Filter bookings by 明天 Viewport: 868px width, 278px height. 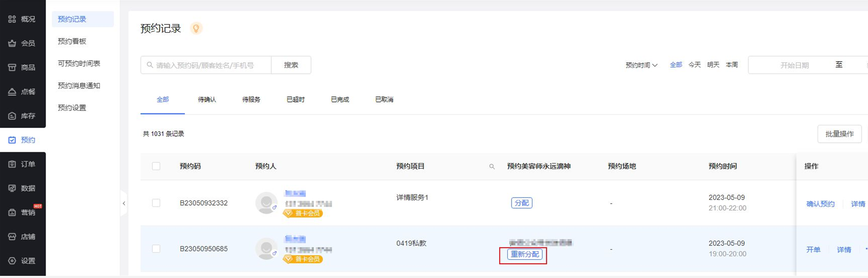pos(713,65)
